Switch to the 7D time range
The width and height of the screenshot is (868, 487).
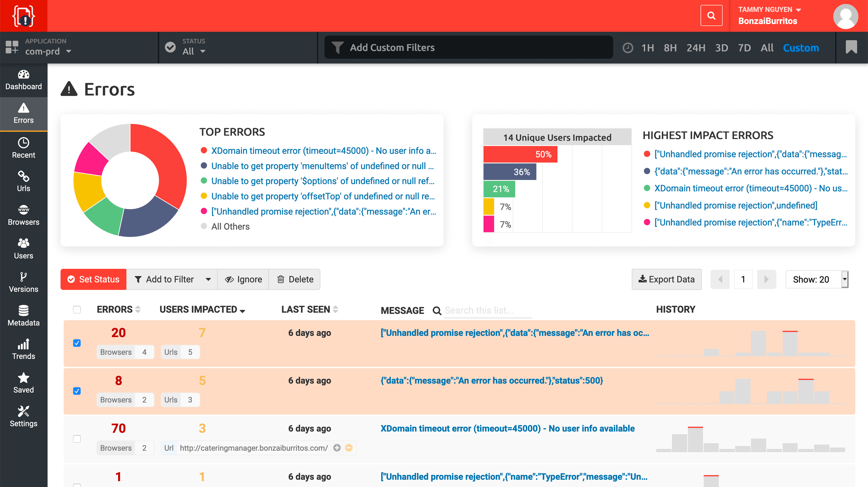point(744,48)
